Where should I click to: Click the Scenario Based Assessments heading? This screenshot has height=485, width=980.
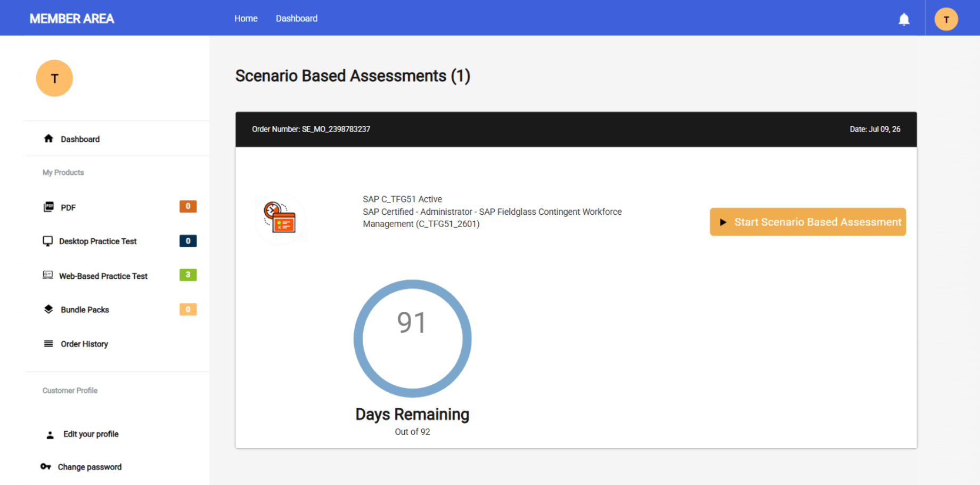353,76
